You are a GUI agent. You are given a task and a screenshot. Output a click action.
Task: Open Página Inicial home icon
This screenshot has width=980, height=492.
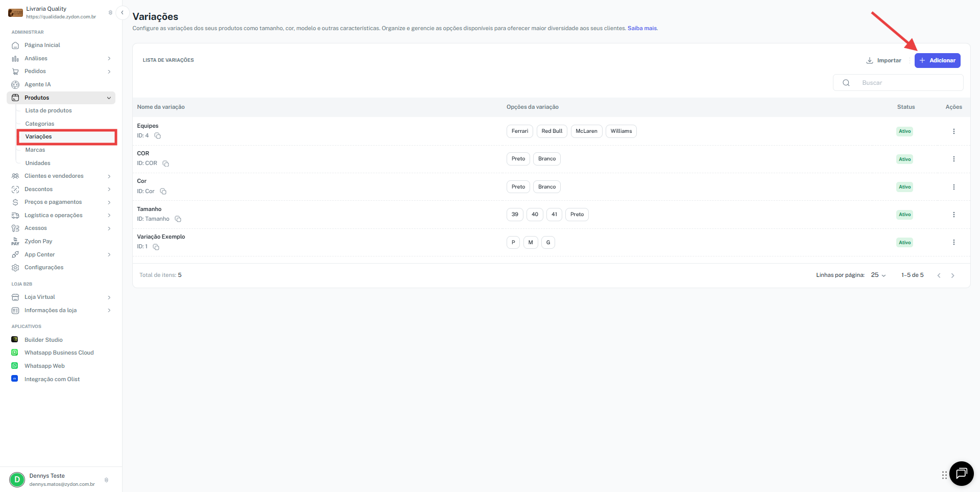point(15,45)
